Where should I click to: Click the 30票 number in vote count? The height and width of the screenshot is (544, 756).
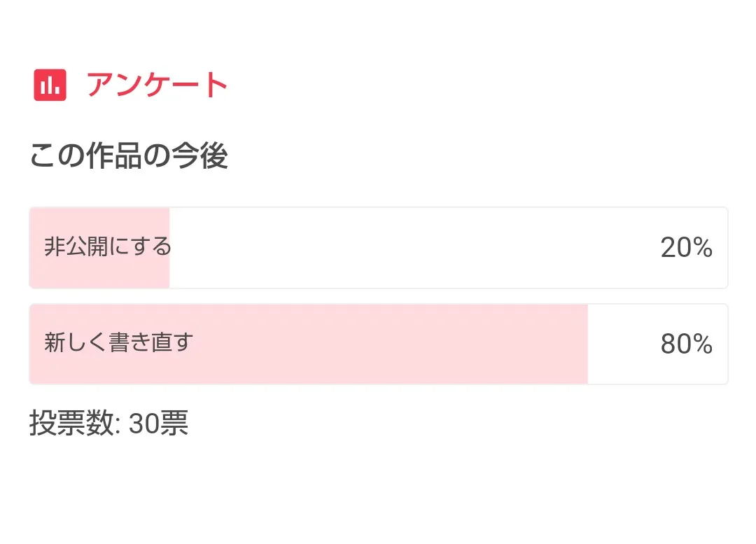pyautogui.click(x=158, y=424)
